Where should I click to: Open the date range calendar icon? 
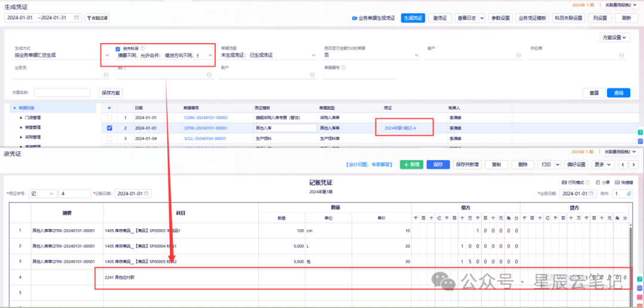pyautogui.click(x=77, y=18)
